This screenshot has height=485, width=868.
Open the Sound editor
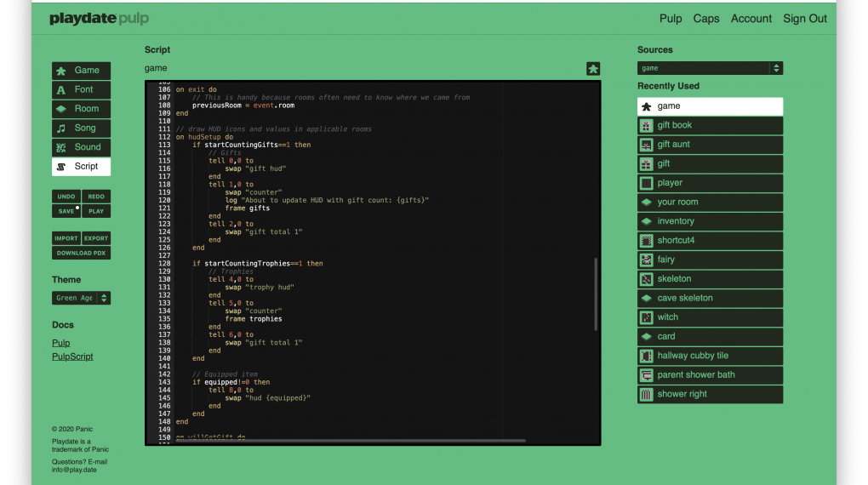(x=81, y=147)
